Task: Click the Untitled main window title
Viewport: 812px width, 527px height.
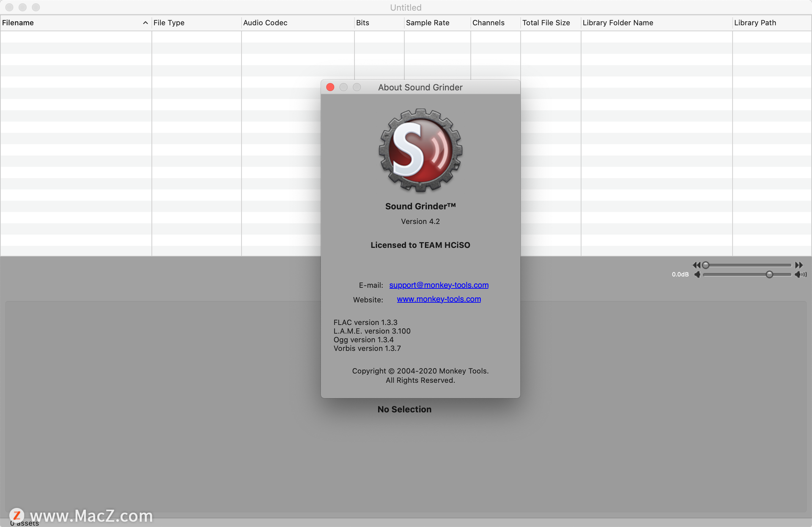Action: coord(406,8)
